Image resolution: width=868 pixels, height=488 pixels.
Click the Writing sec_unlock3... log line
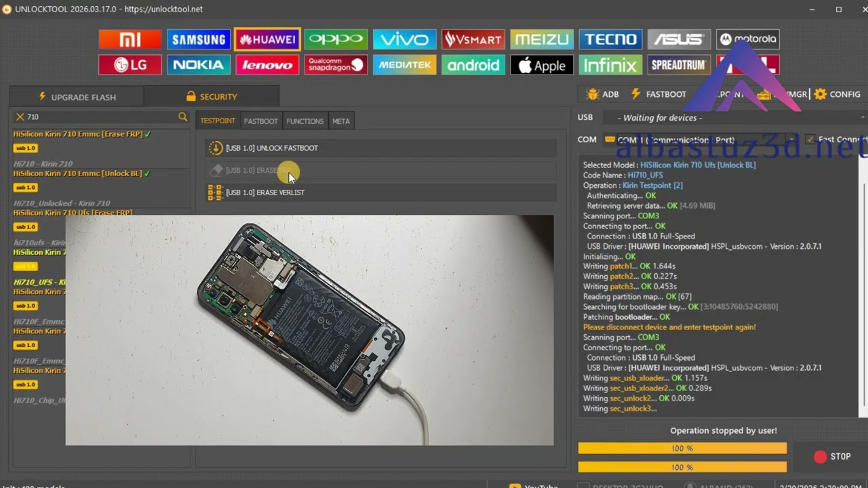click(x=620, y=409)
